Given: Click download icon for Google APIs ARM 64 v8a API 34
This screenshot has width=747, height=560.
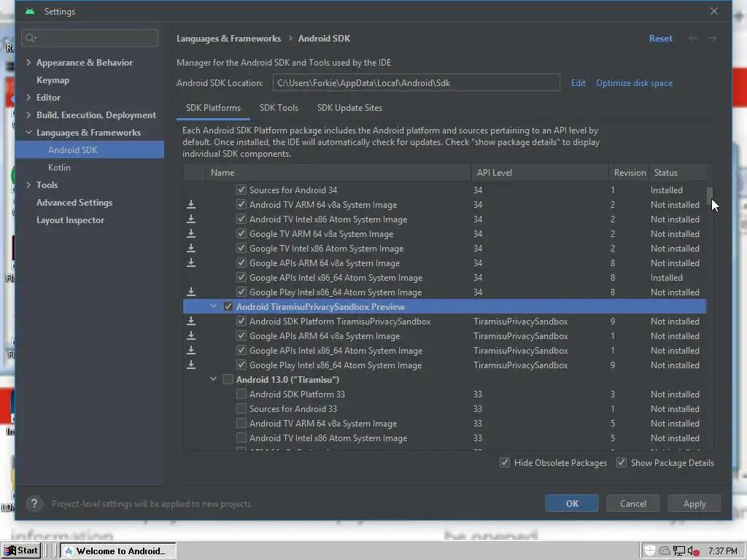Looking at the screenshot, I should pyautogui.click(x=191, y=262).
